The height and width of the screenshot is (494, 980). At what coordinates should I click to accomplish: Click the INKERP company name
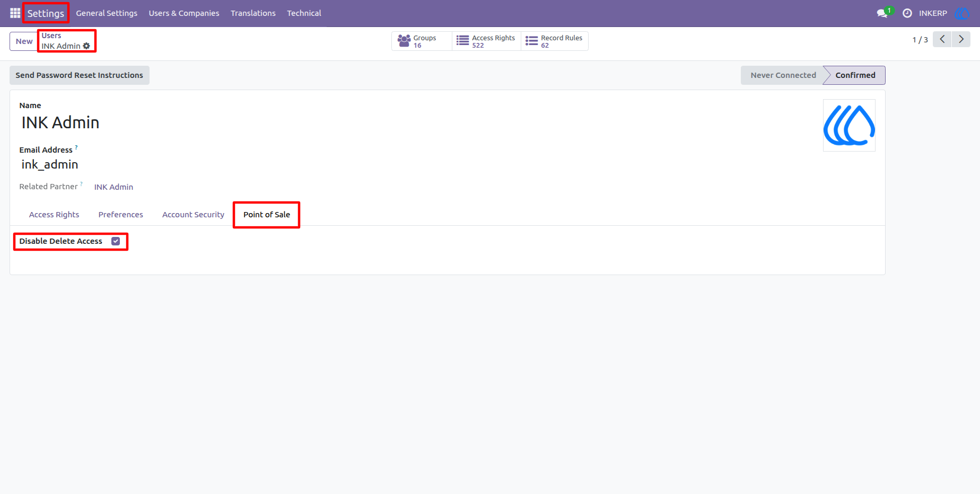point(933,13)
